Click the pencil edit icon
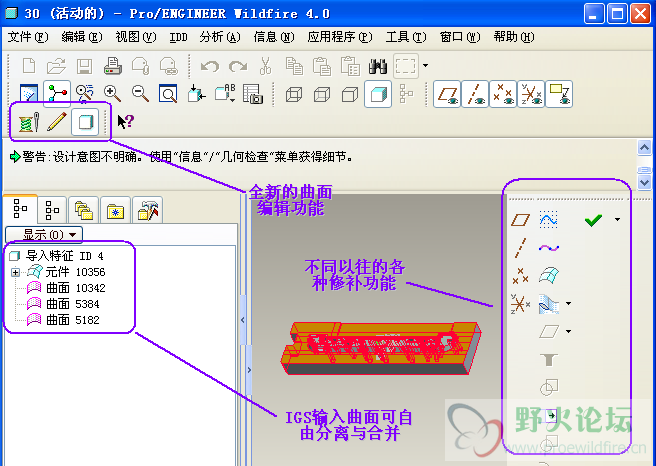The image size is (656, 466). click(57, 122)
